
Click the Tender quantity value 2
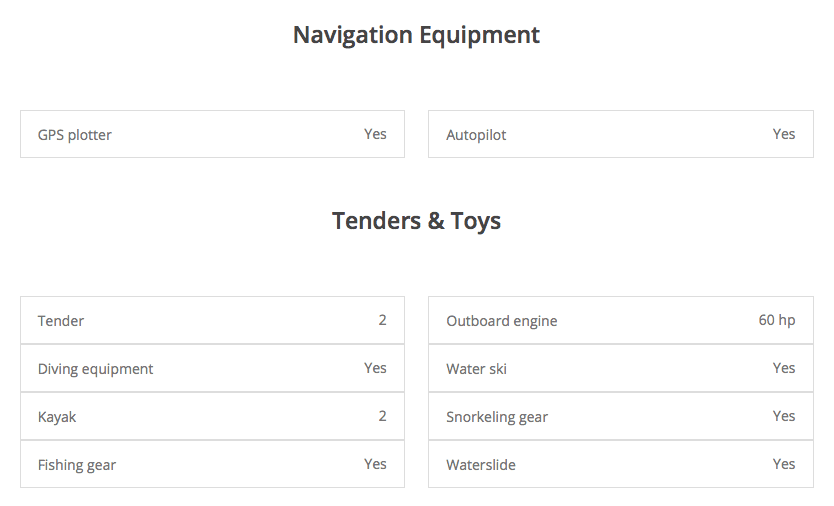pos(382,320)
